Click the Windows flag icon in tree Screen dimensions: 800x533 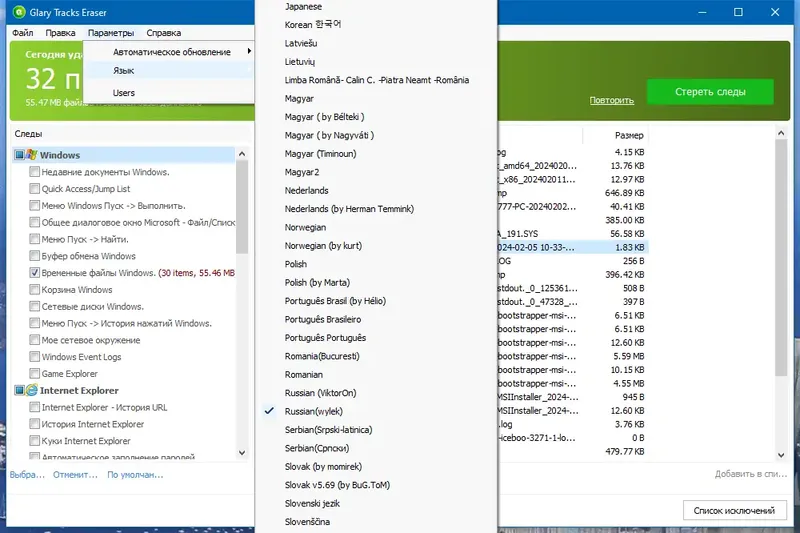click(32, 155)
